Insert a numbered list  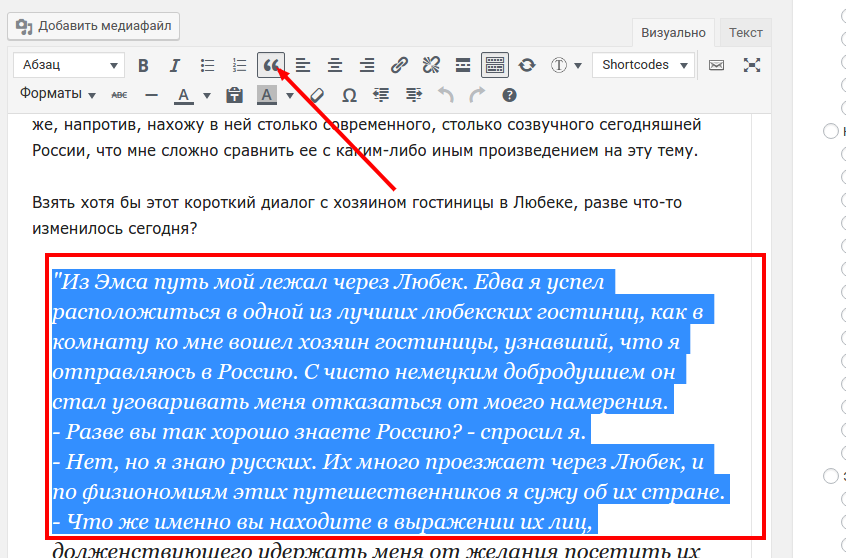239,65
